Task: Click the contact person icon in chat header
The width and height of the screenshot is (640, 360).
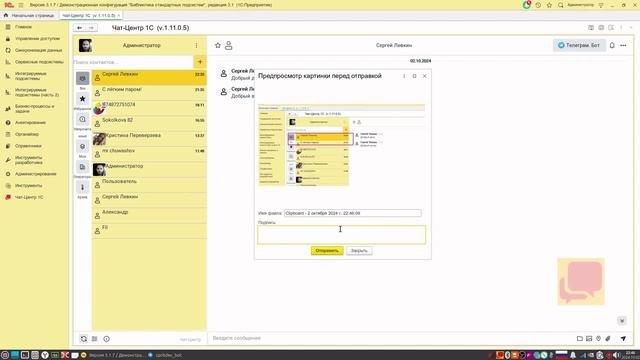Action: click(229, 45)
